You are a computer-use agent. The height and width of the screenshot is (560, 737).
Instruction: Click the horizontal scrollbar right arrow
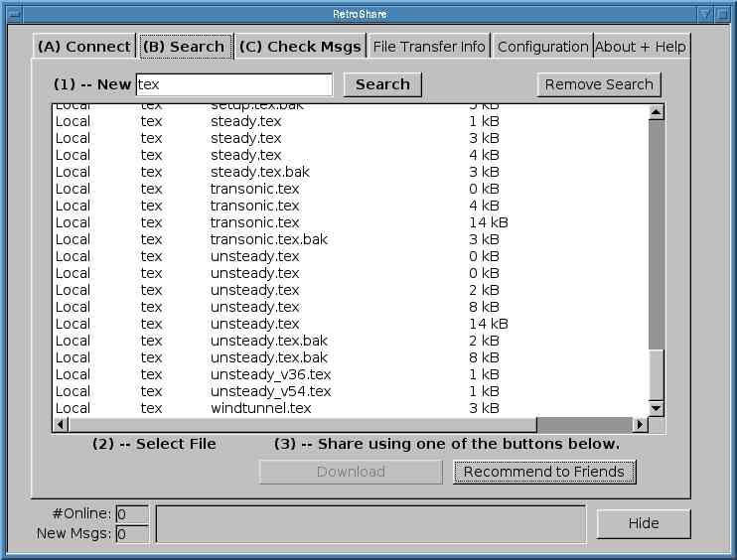640,425
